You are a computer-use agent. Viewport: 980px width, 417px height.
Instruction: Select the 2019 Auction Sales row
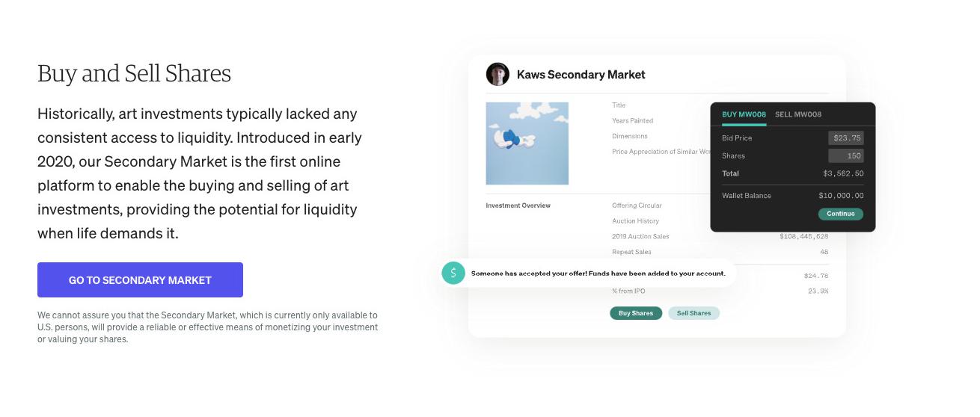click(640, 237)
